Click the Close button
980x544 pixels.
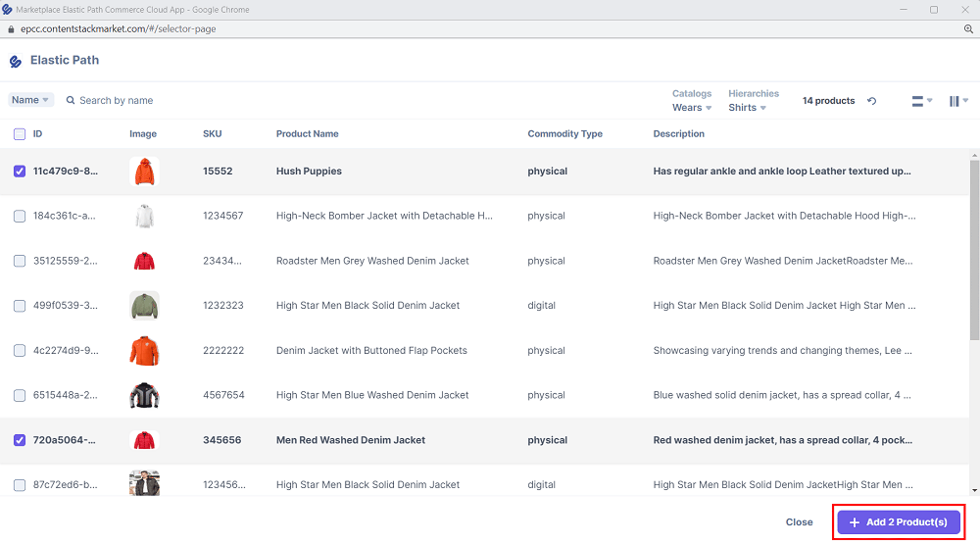click(x=799, y=522)
